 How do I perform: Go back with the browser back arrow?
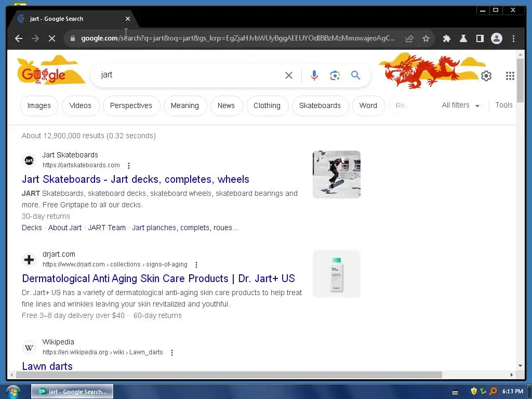(x=19, y=38)
